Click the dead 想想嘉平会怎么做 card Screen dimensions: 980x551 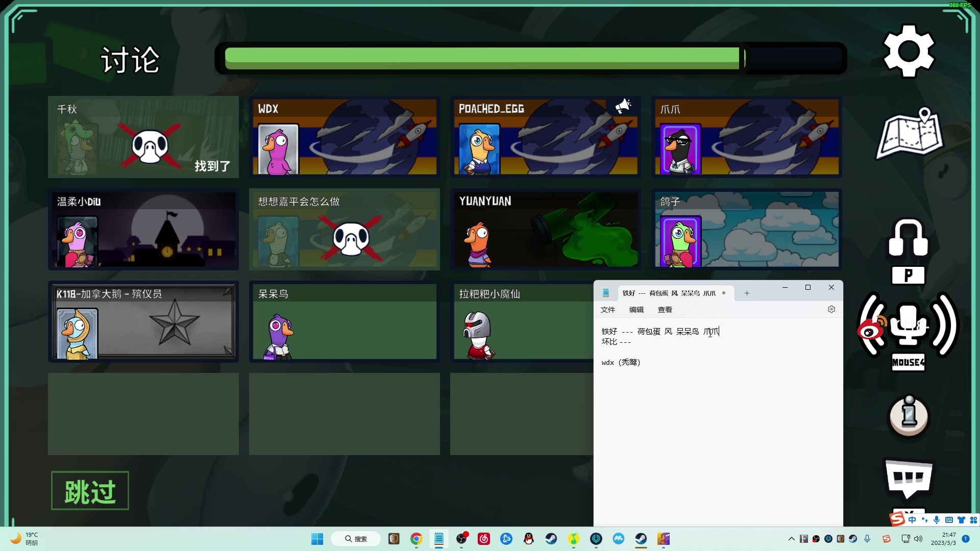(345, 229)
